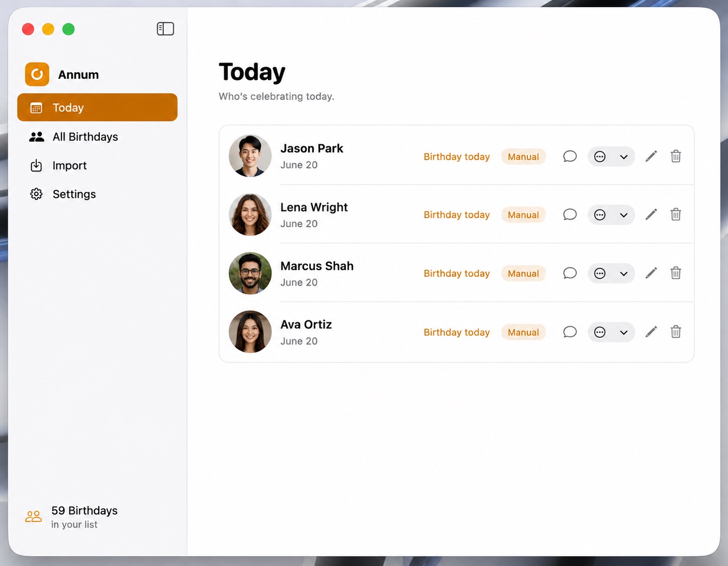Expand the chevron dropdown for Ava Ortiz
This screenshot has width=728, height=566.
pyautogui.click(x=624, y=333)
